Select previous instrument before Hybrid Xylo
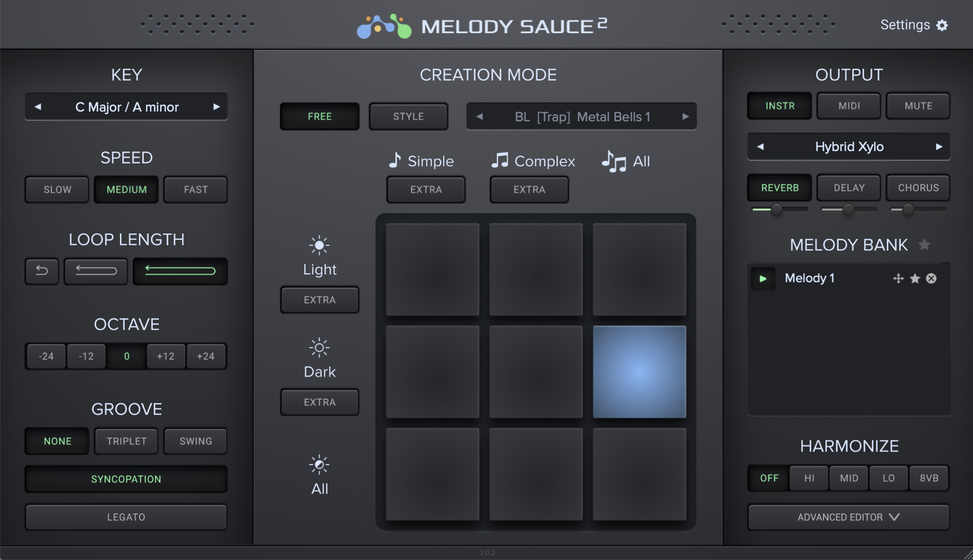This screenshot has width=973, height=560. coord(760,147)
